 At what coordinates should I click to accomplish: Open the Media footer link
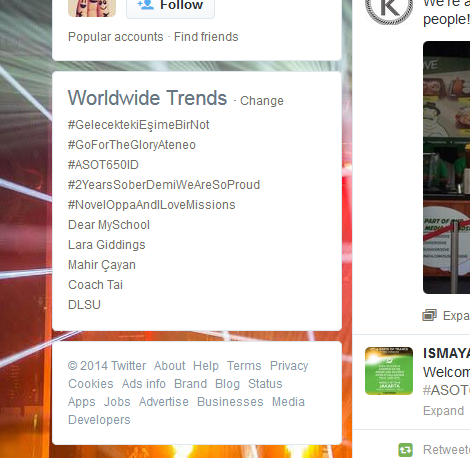288,402
